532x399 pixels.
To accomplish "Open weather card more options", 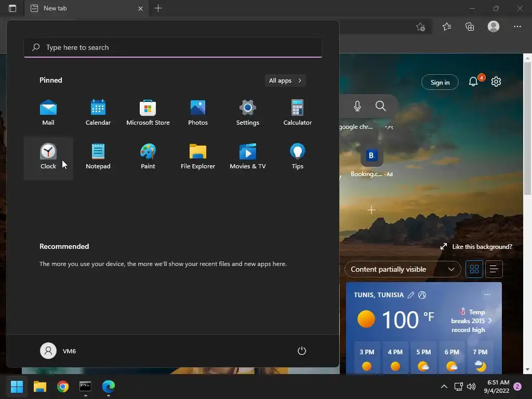I will tap(487, 295).
